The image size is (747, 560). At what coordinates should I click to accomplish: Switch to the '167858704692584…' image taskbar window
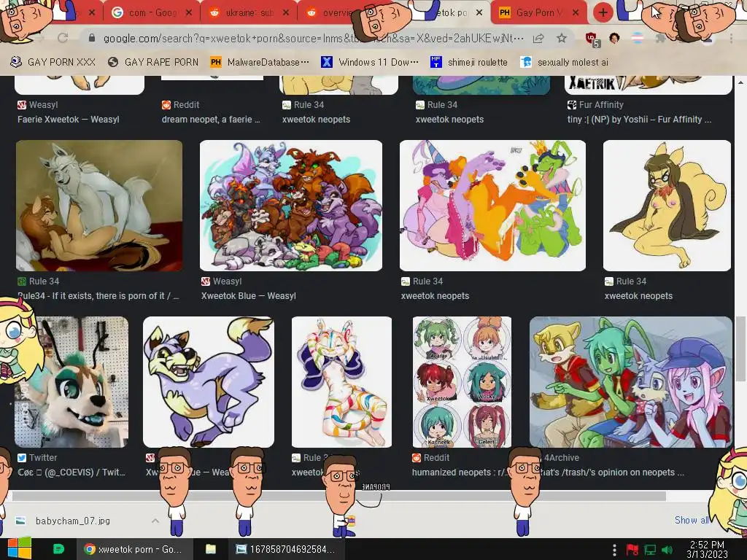(x=285, y=550)
